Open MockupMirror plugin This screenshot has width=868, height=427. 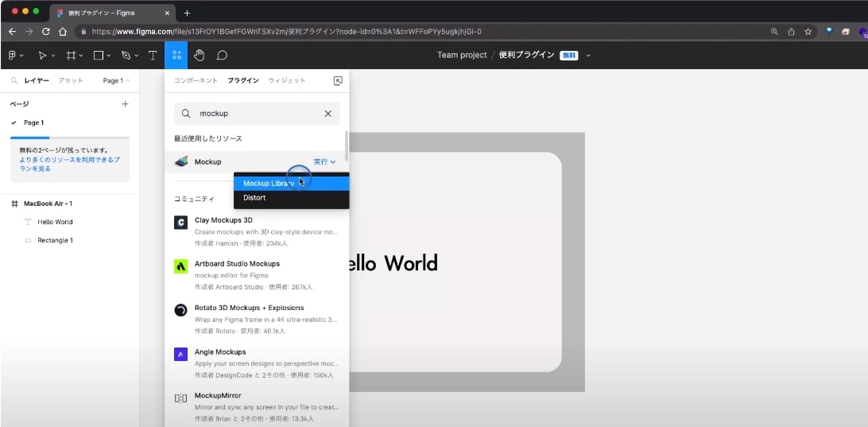(x=257, y=407)
